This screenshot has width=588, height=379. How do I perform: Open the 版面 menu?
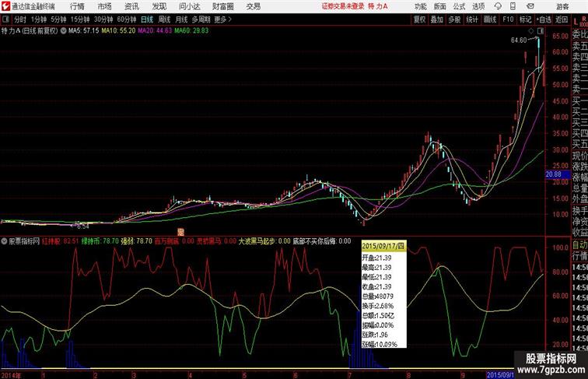pos(440,6)
